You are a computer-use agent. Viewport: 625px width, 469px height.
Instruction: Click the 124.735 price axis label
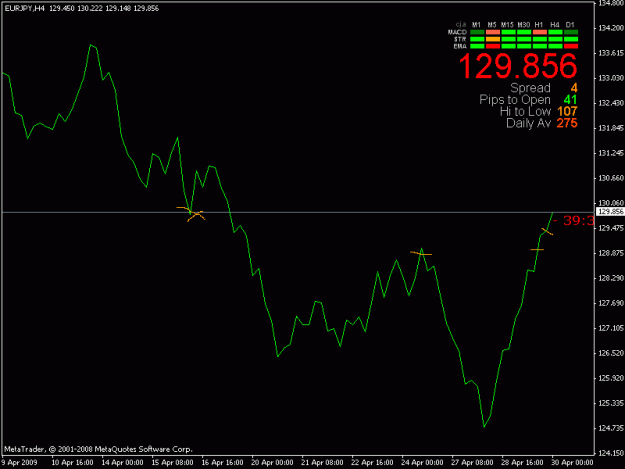[x=611, y=428]
